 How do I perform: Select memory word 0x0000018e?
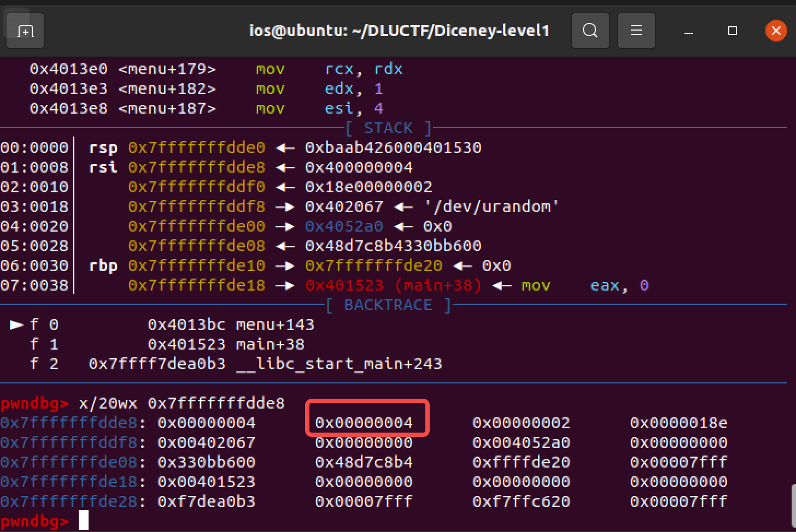(x=678, y=423)
